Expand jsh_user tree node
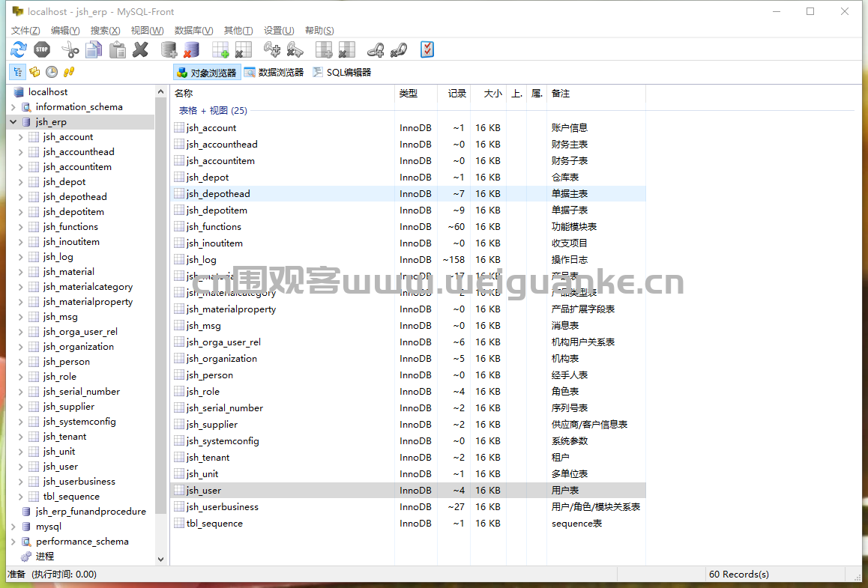 click(x=20, y=467)
